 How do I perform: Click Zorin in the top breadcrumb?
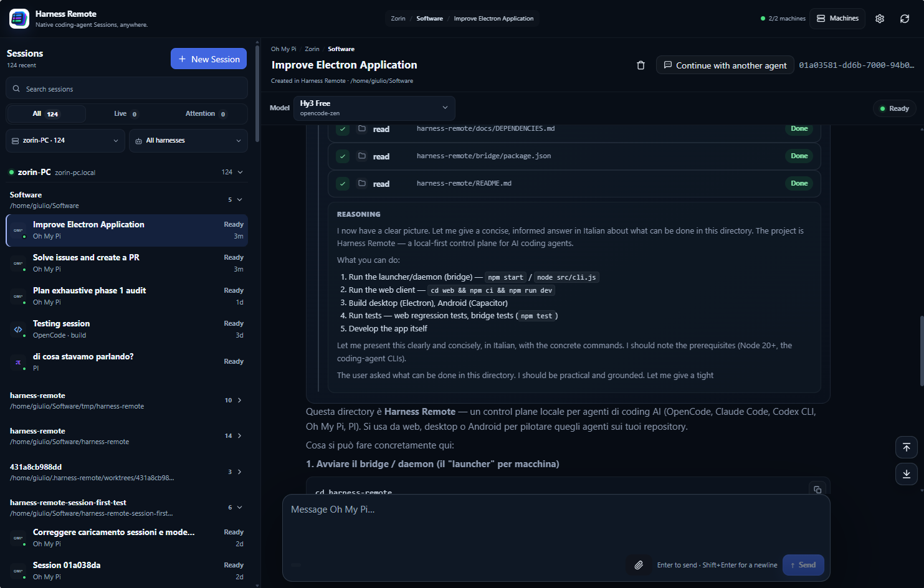398,19
